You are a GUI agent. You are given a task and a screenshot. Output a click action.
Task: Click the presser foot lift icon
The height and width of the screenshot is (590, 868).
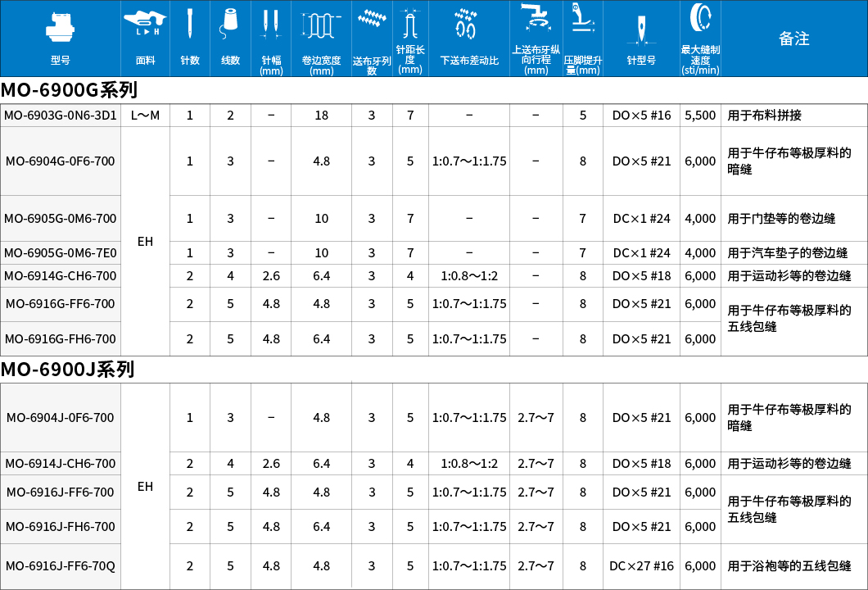(582, 20)
